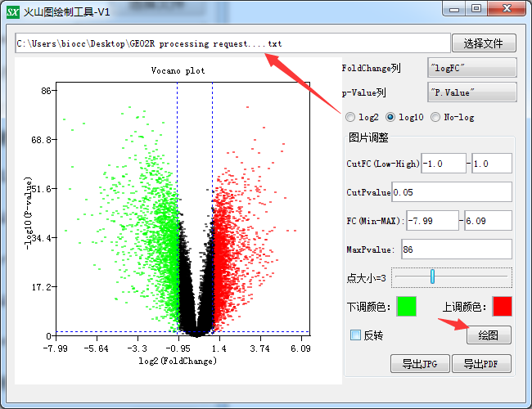Pick the red 上调颜色 color swatch

(502, 306)
